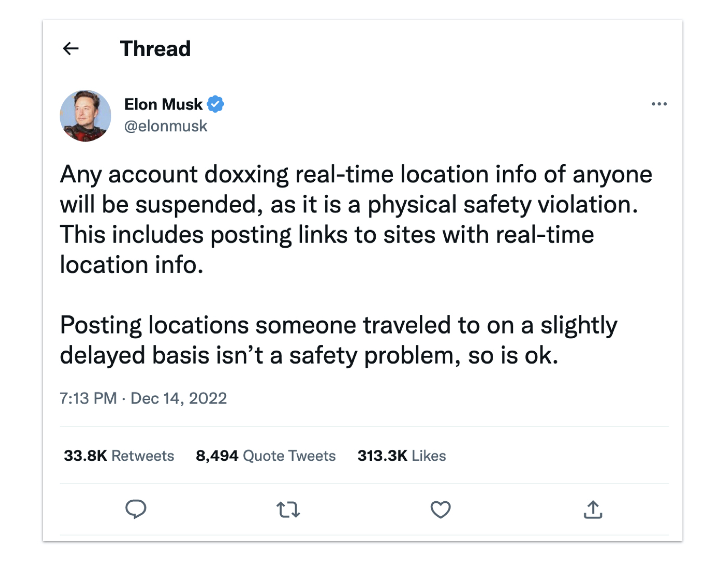
Task: Open the share menu via upload arrow icon
Action: pyautogui.click(x=592, y=510)
